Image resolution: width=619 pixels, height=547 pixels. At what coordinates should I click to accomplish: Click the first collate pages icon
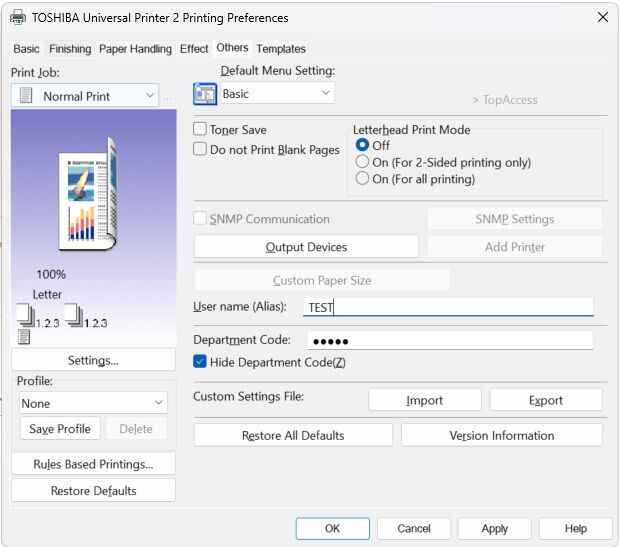tap(26, 315)
